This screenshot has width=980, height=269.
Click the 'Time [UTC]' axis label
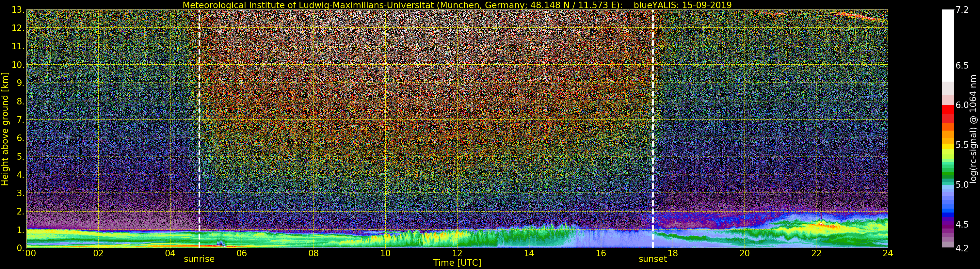457,263
